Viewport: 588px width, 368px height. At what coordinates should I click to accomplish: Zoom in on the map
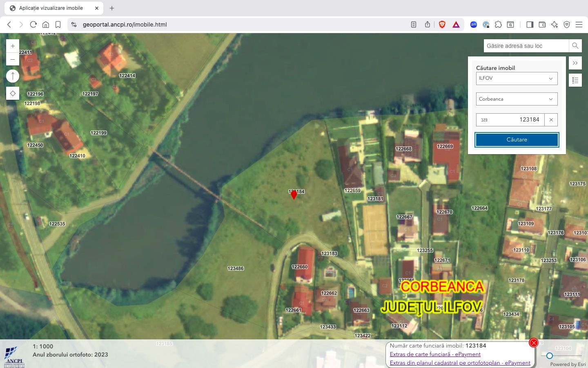coord(12,46)
